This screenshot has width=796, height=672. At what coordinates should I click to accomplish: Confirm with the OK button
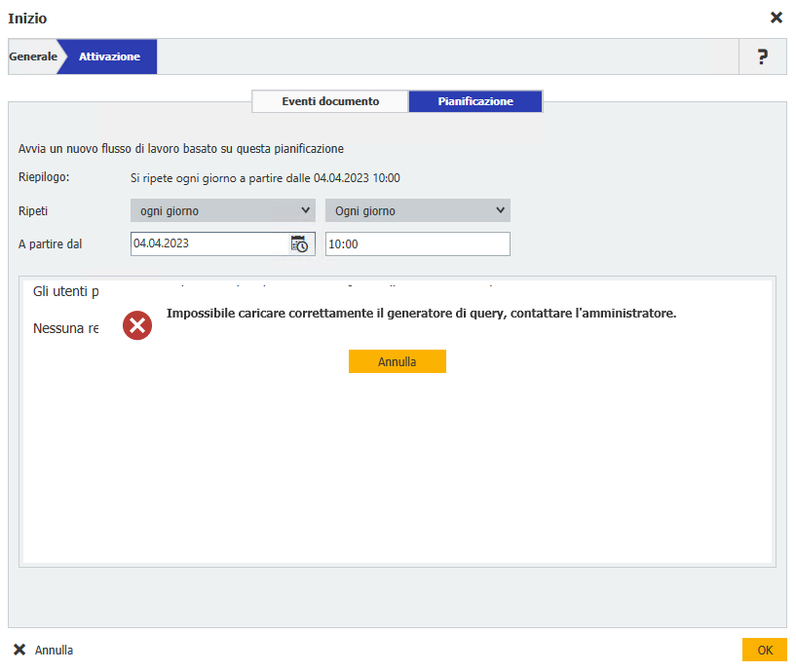(764, 650)
